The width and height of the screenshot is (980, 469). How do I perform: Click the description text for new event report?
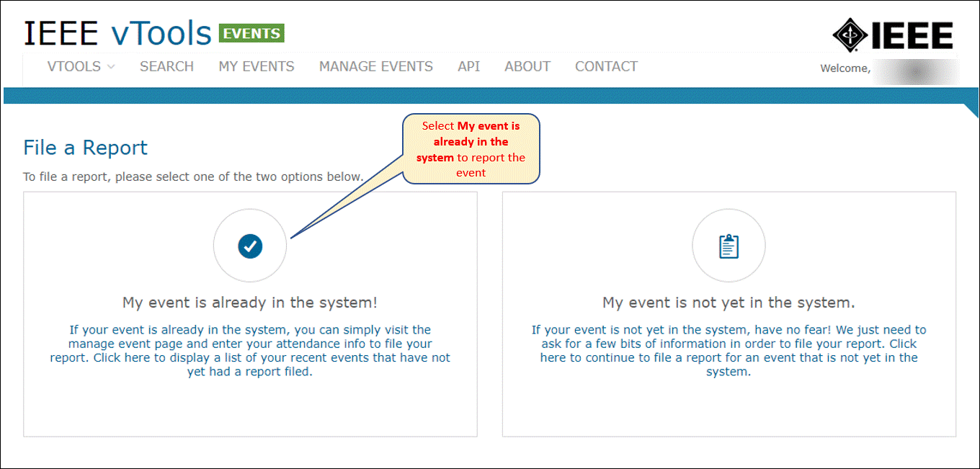[x=729, y=351]
